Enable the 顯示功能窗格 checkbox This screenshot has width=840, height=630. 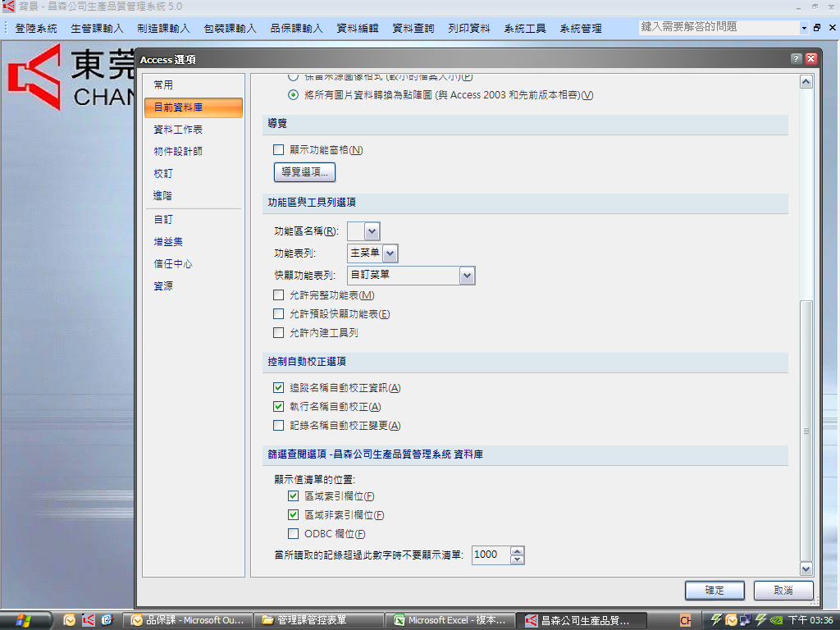tap(278, 150)
